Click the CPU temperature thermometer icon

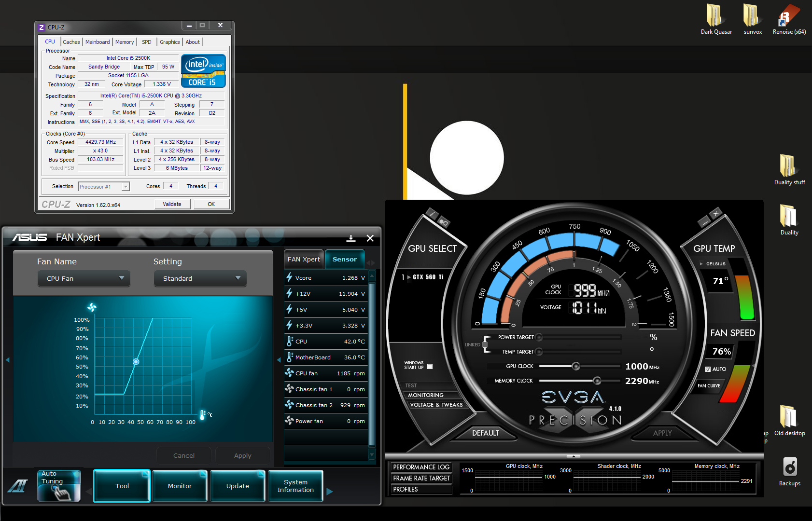pos(290,341)
